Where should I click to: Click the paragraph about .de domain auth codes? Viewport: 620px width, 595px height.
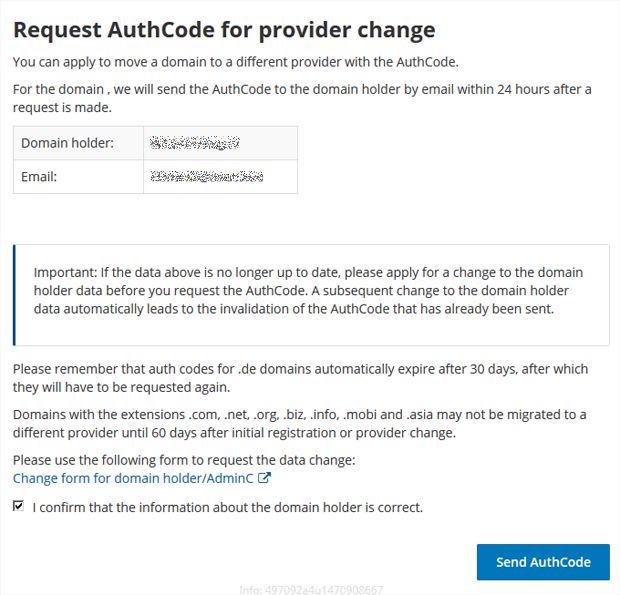pos(301,378)
